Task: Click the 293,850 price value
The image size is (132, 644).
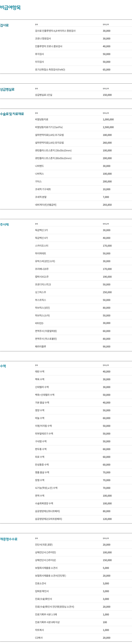Action: tap(107, 205)
